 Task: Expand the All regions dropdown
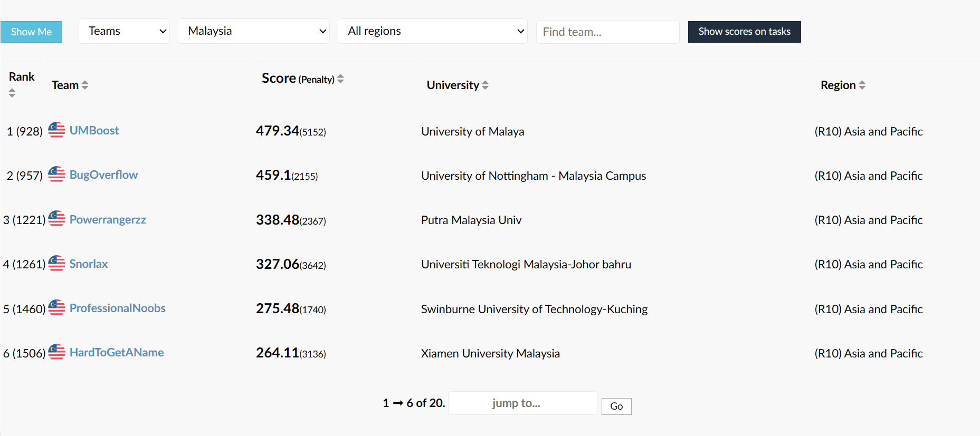(433, 31)
